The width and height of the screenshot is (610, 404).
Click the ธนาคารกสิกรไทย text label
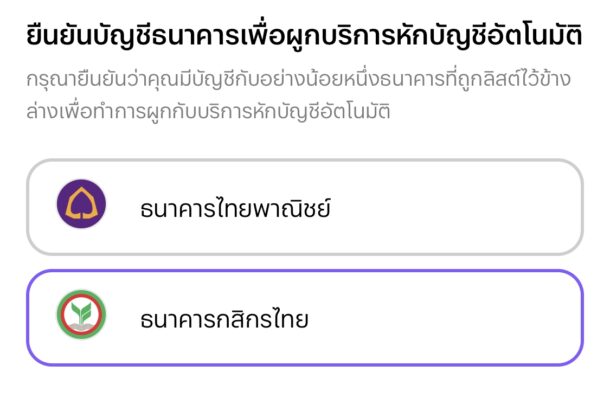pos(224,319)
